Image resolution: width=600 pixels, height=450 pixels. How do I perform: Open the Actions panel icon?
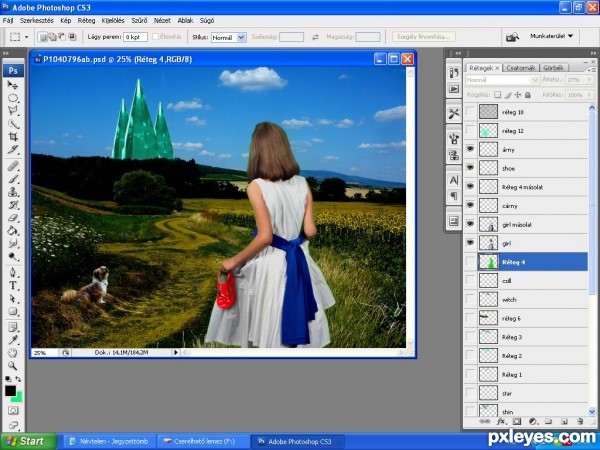[454, 89]
